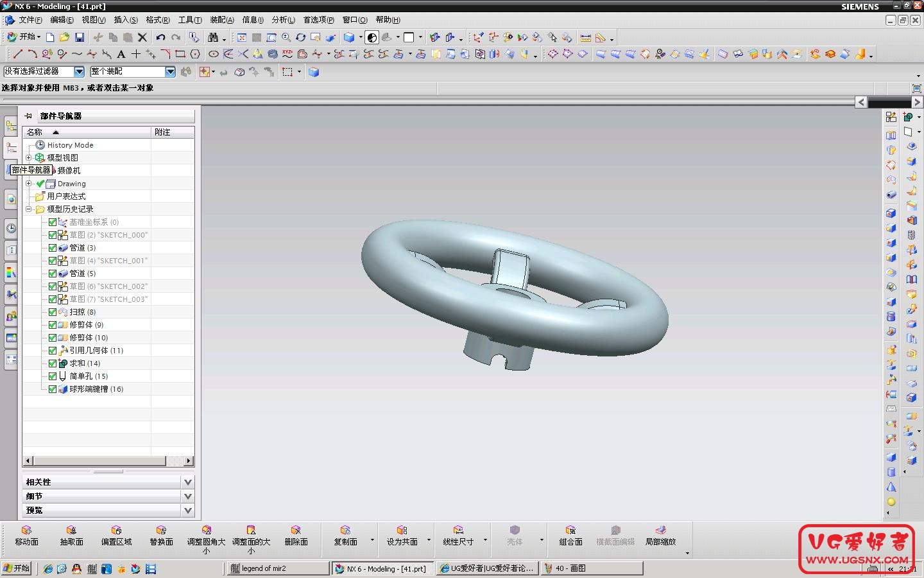
Task: Toggle checkbox for 修剪体 (9) feature
Action: [x=53, y=325]
